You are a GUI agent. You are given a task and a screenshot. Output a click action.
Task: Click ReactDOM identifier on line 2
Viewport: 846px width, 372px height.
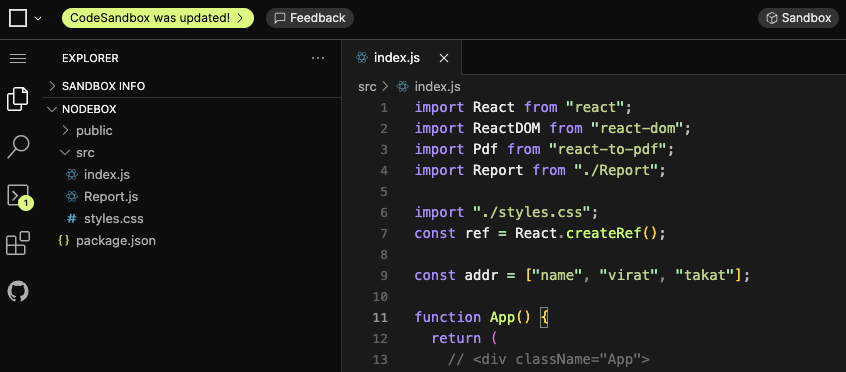coord(507,128)
